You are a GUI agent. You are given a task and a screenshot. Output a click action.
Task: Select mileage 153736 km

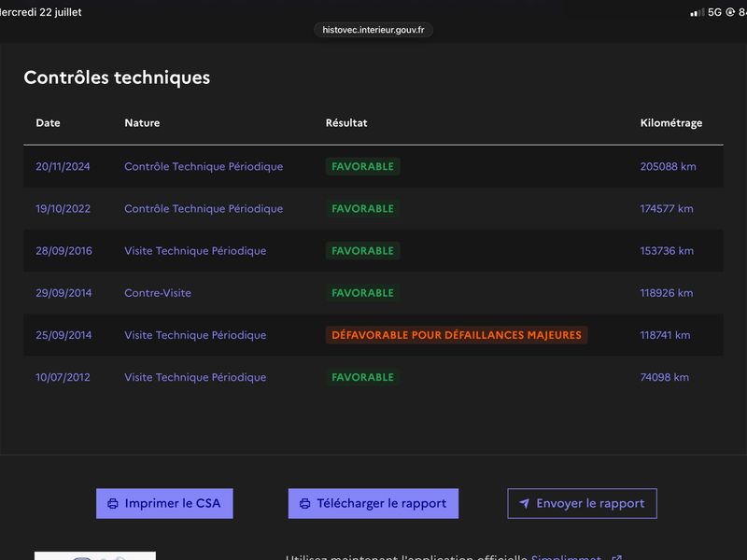[667, 251]
